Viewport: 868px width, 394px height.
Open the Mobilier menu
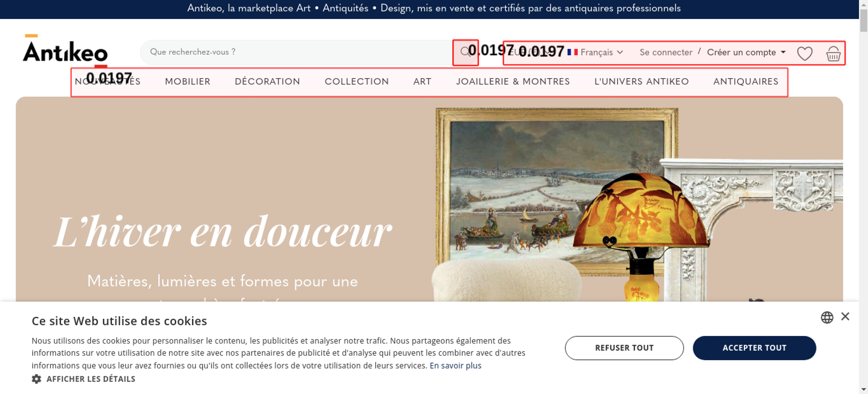click(187, 82)
